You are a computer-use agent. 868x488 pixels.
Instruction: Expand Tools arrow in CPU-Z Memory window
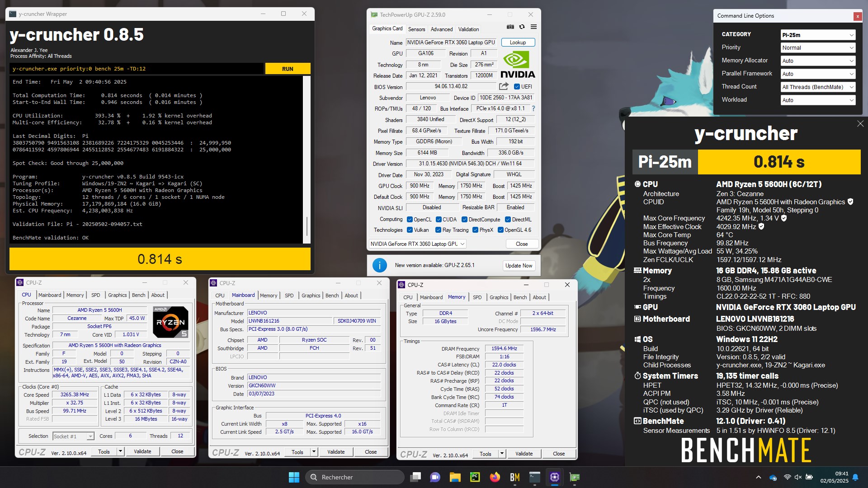[502, 454]
